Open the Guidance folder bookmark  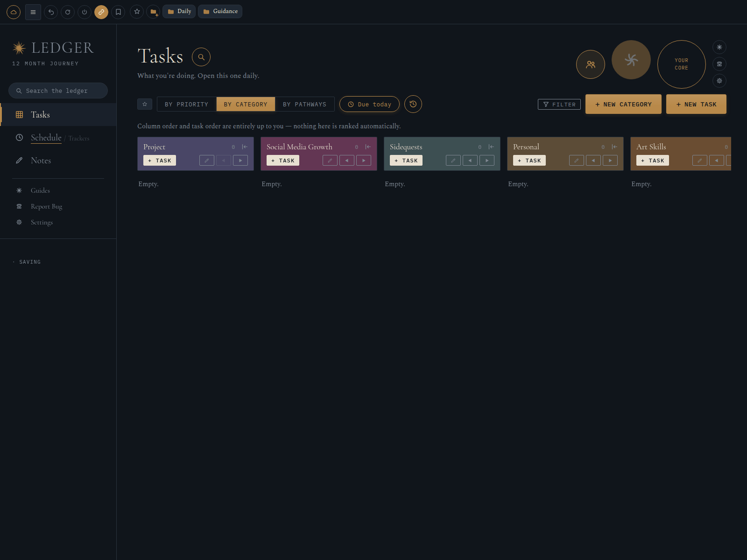coord(220,11)
